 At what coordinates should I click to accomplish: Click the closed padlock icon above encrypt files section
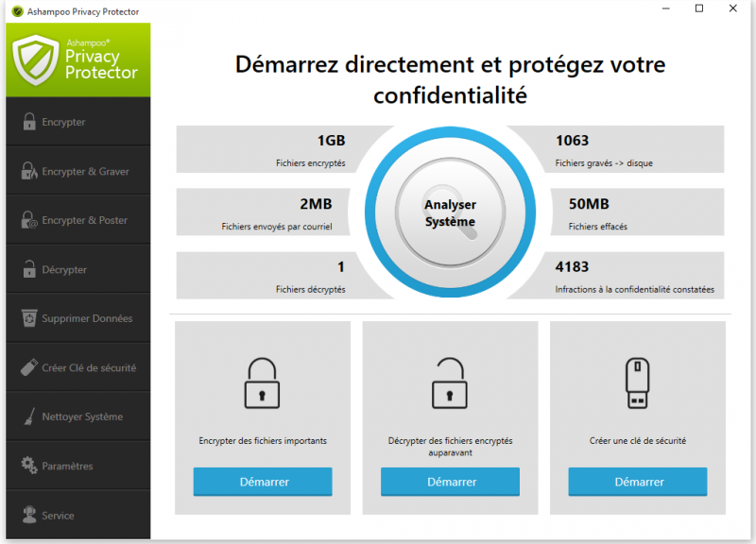[x=262, y=382]
